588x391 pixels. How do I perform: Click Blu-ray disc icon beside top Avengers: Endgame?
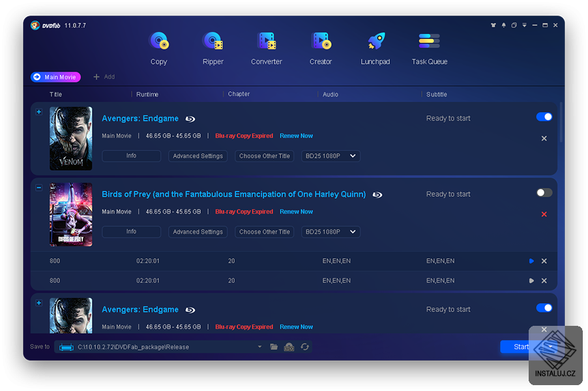pos(190,119)
